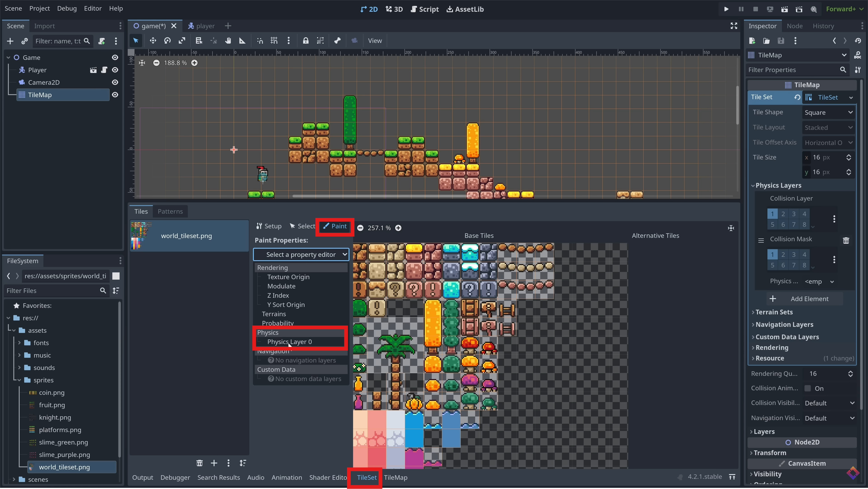Screen dimensions: 868x489
Task: Select Physics Layer 0 property
Action: [289, 342]
